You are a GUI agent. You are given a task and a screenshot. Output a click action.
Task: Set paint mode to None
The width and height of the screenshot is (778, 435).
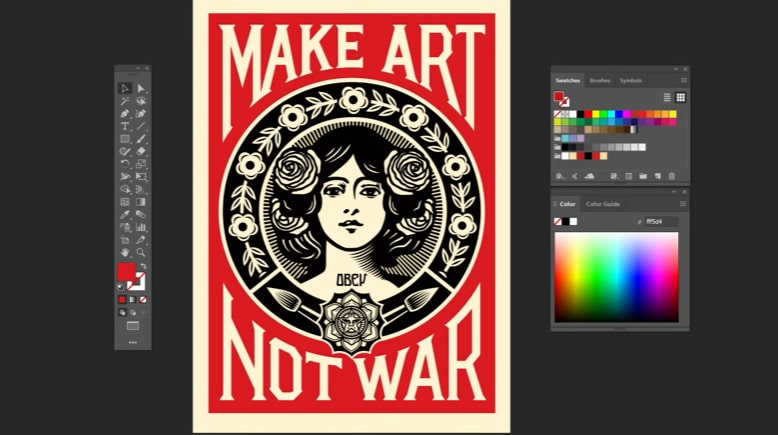click(143, 300)
